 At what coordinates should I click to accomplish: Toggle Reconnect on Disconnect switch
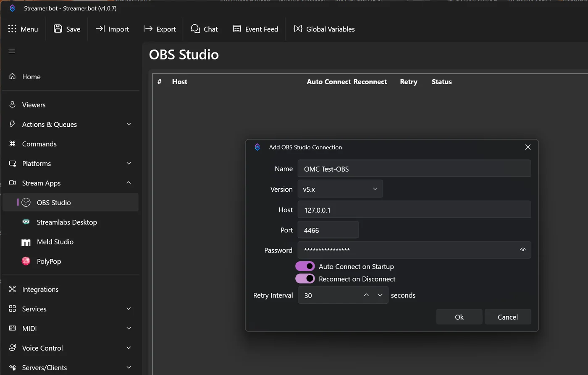[x=305, y=279]
